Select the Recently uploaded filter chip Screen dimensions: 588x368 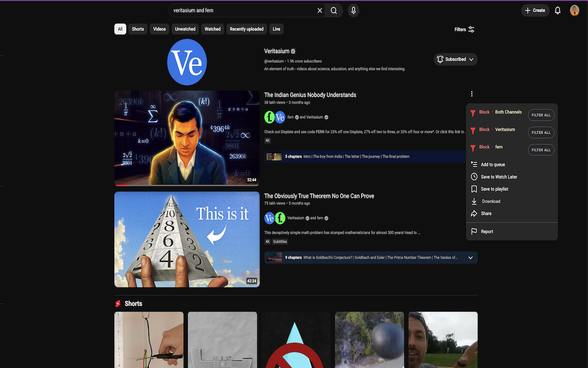(247, 29)
